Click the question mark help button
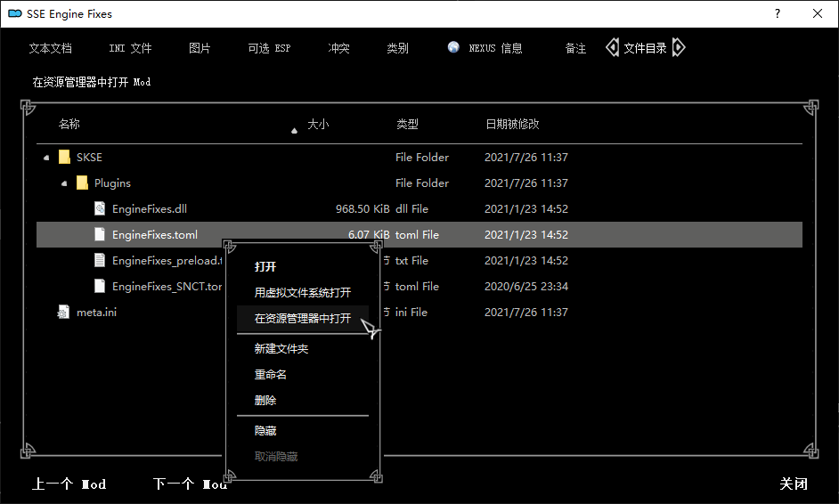 (x=778, y=14)
